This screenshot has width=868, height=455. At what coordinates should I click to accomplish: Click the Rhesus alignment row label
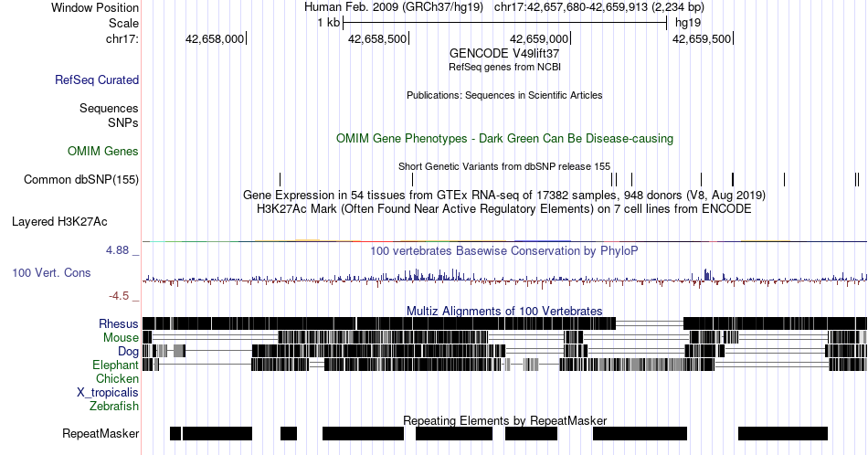pyautogui.click(x=119, y=323)
